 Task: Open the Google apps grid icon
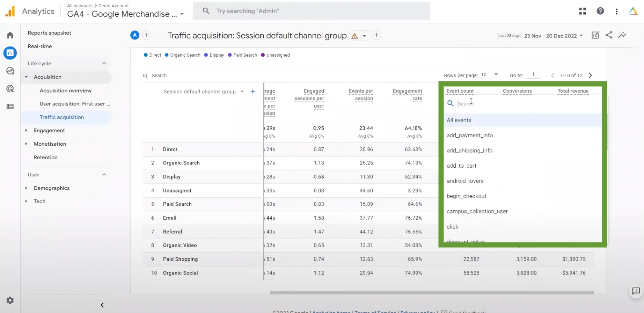tap(582, 11)
